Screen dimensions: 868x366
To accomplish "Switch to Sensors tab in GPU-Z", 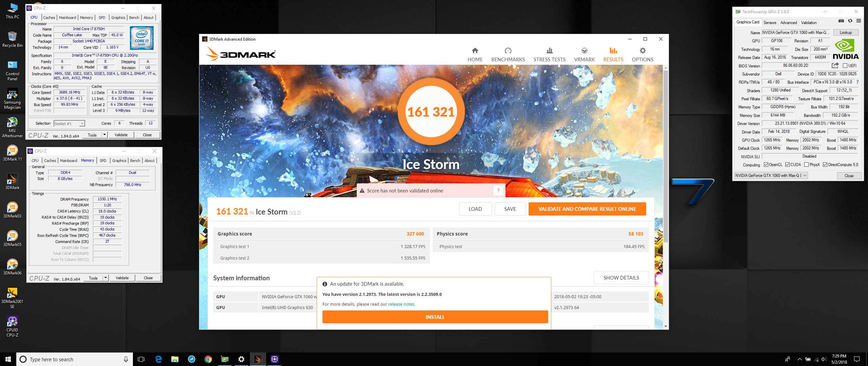I will 770,23.
